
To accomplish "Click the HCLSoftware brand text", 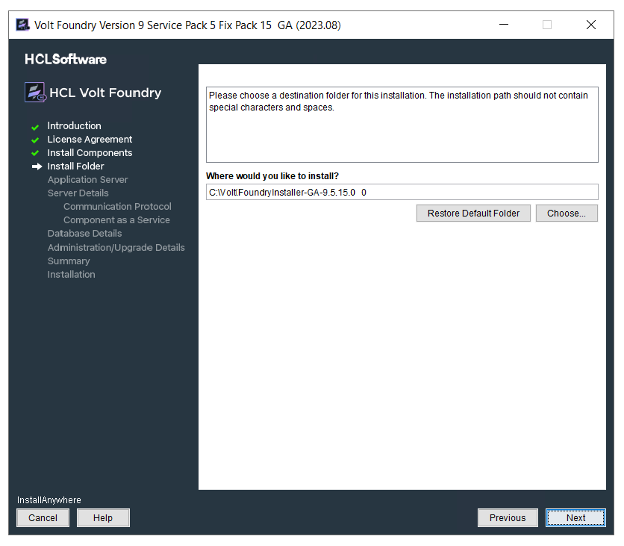I will click(x=66, y=59).
